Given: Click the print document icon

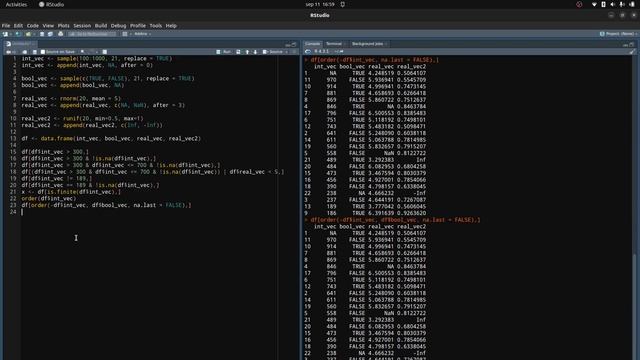Looking at the screenshot, I should [60, 34].
